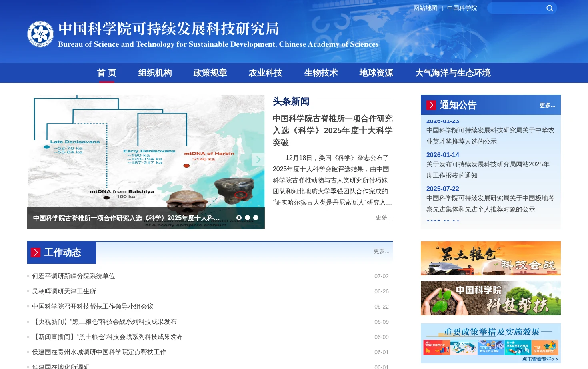The height and width of the screenshot is (369, 588).
Task: Open news 中国科学院召开科技帮扶工作领导小组会议
Action: 93,307
